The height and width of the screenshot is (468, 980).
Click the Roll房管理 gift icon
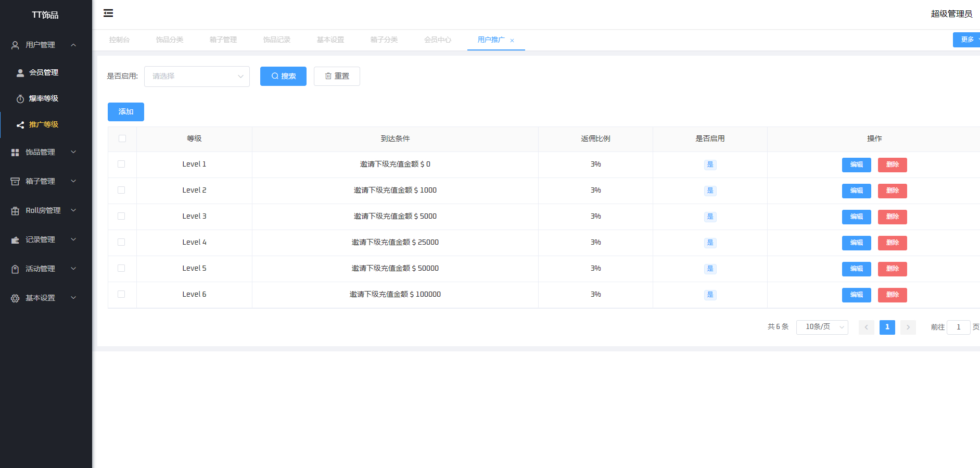click(x=15, y=211)
